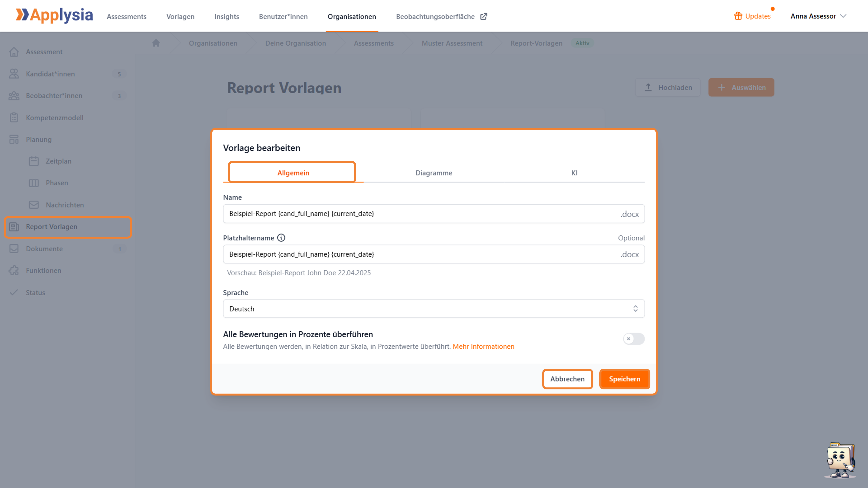Click the Vorlage bearbeiten dialog title
This screenshot has height=488, width=868.
coord(261,148)
